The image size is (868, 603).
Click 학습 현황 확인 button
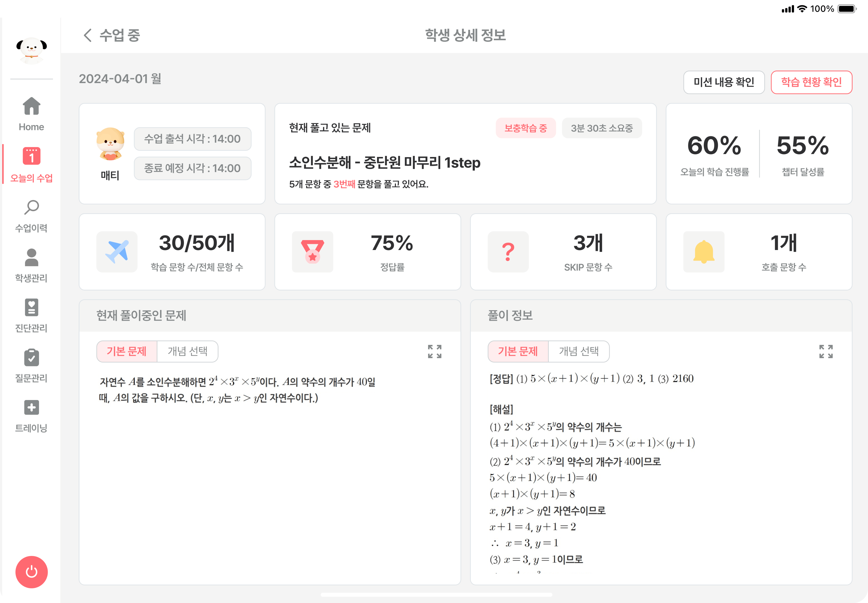(811, 82)
